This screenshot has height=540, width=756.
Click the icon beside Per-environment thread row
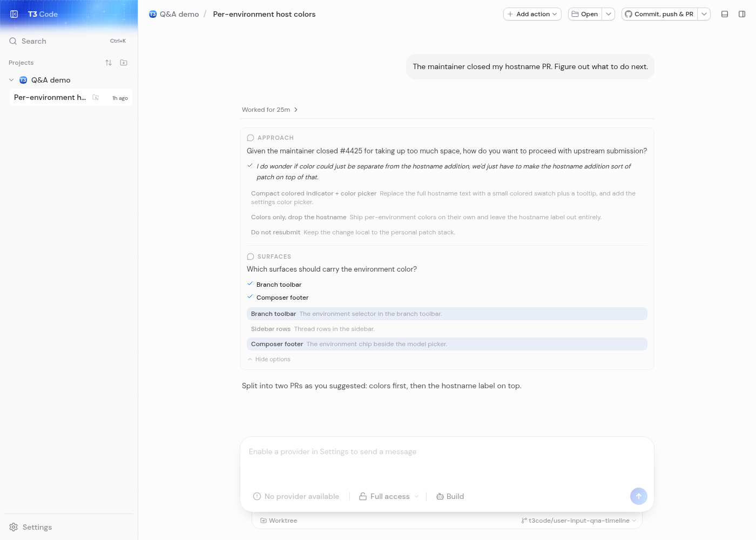[x=96, y=97]
